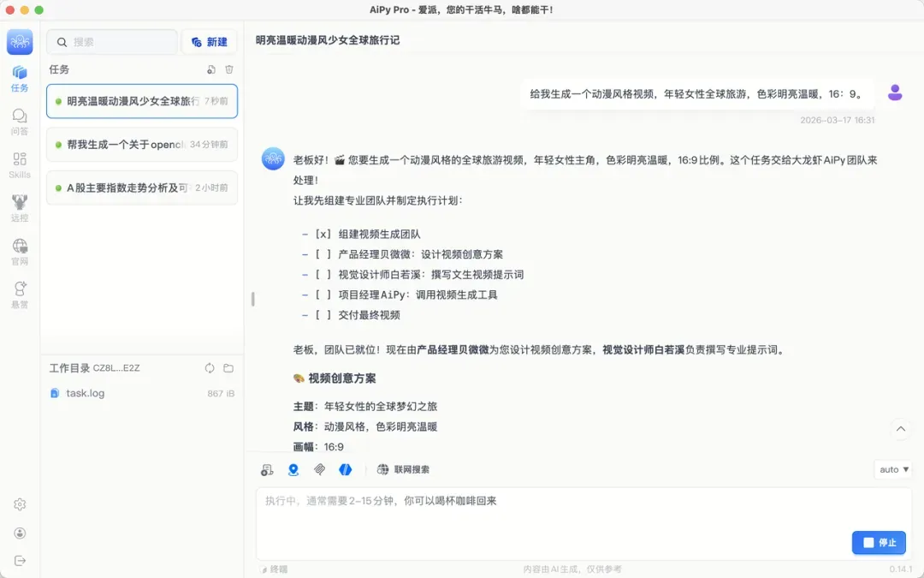Click the trash icon beside the 任务 header
924x578 pixels.
(228, 69)
